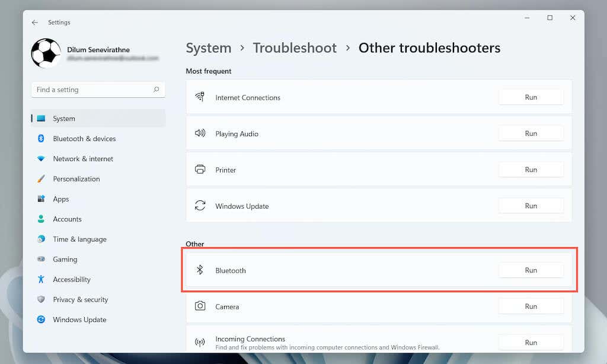Run the Playing Audio troubleshooter

pos(531,133)
